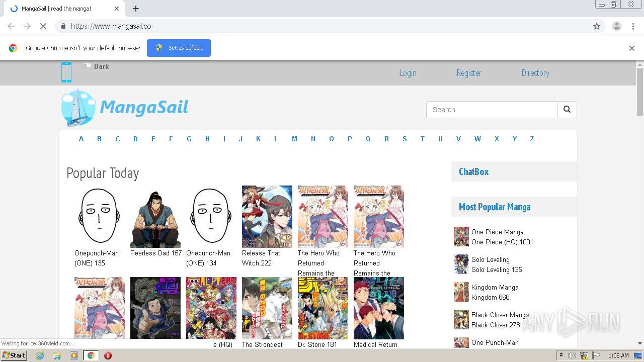Open the Chrome profile avatar icon
Viewport: 644px width, 362px height.
[x=616, y=26]
